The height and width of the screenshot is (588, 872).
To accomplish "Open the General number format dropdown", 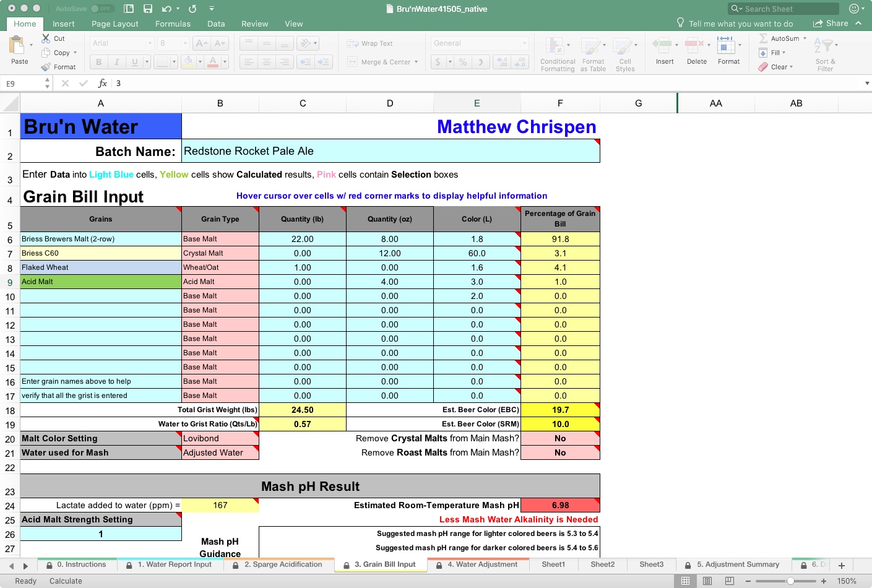I will pyautogui.click(x=524, y=43).
